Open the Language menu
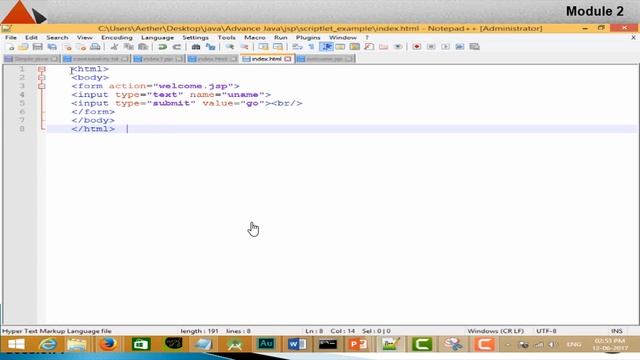This screenshot has height=360, width=640. click(x=157, y=38)
